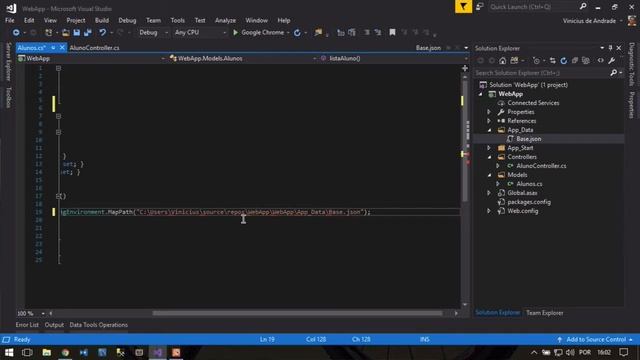
Task: Expand the References node
Action: (x=489, y=121)
